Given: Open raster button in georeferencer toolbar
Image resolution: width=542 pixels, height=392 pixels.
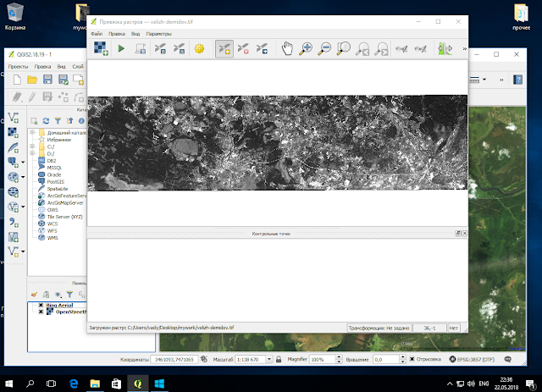Looking at the screenshot, I should click(x=101, y=48).
